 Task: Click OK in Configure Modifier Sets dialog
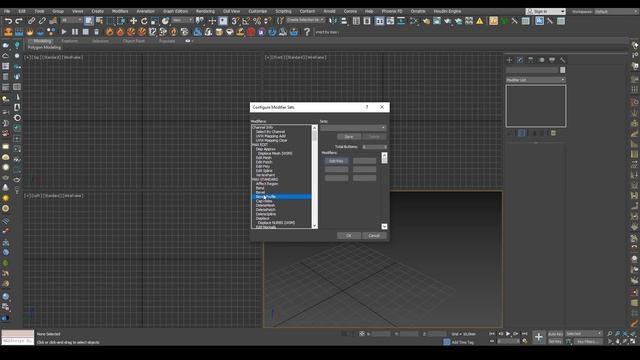(x=349, y=236)
